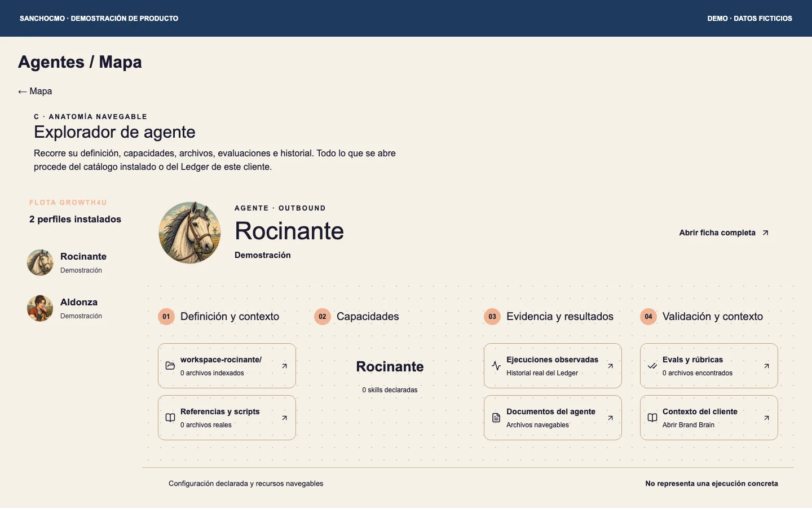Viewport: 812px width, 508px height.
Task: Click the arrow icon on Contexto del cliente card
Action: pyautogui.click(x=767, y=418)
